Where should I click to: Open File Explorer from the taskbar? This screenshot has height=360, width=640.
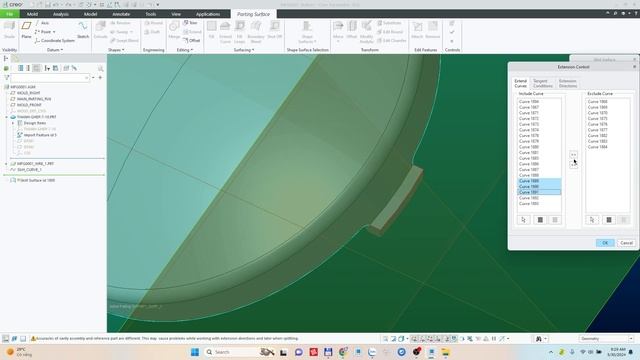coord(446,352)
